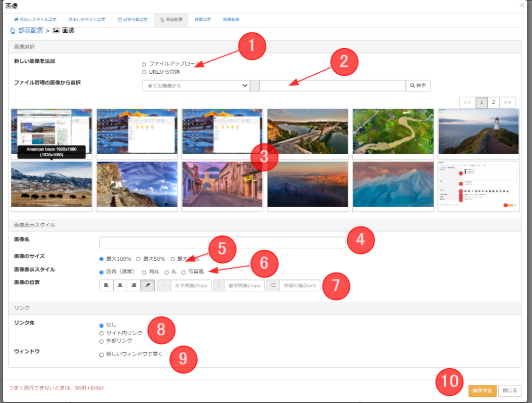Click the 閉じる button
The width and height of the screenshot is (532, 403).
click(x=510, y=391)
